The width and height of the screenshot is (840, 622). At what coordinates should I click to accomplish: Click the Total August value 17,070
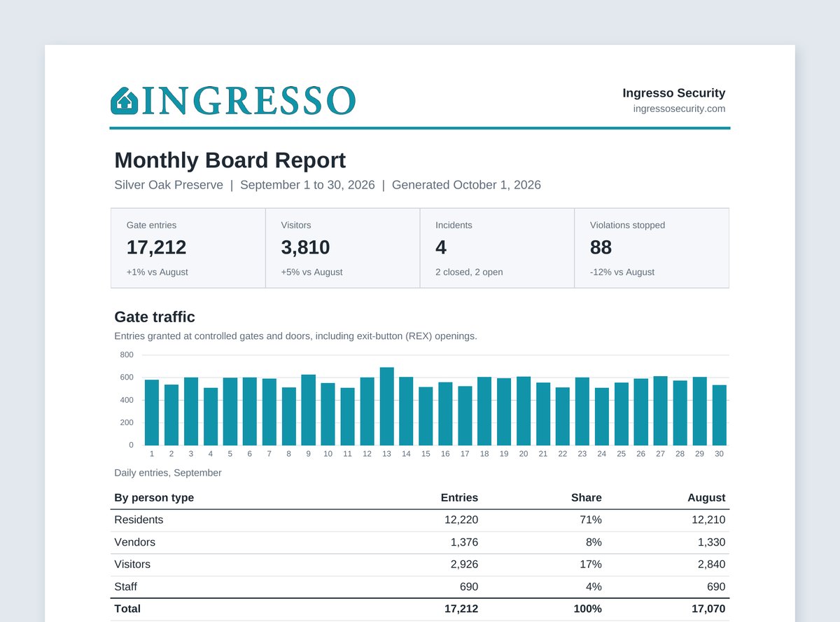click(x=708, y=609)
